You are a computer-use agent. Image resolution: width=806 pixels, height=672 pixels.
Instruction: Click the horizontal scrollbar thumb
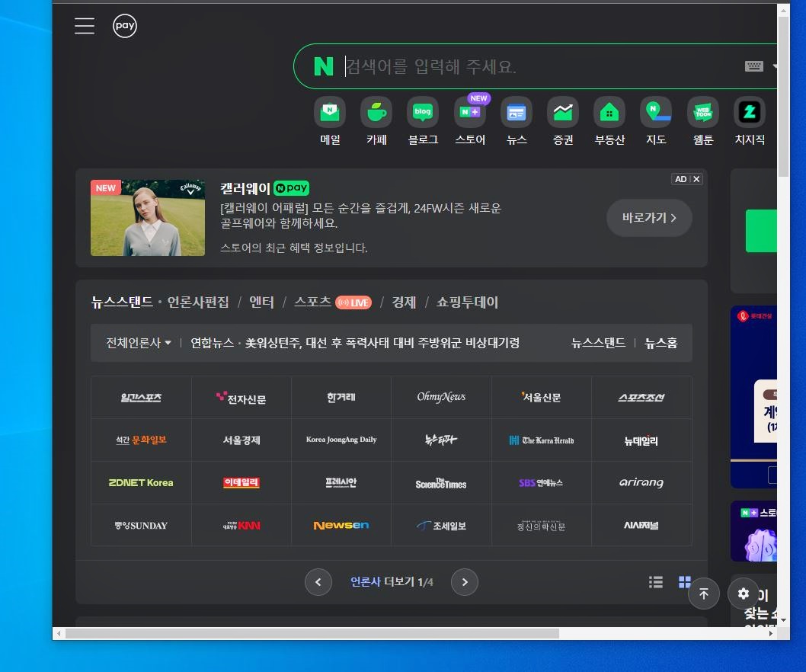(x=312, y=633)
